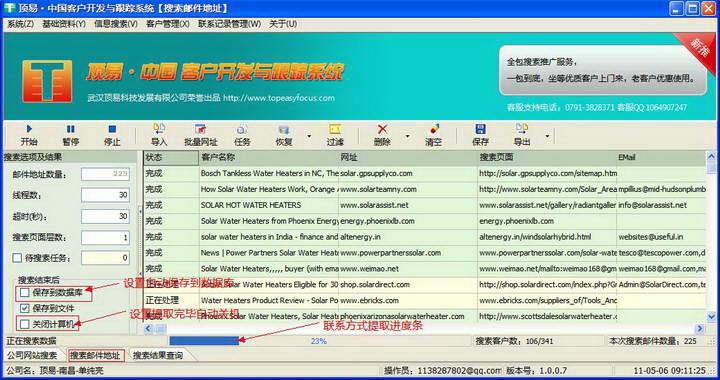Screen dimensions: 720x380
Task: Enable 关闭计算机 checkbox
Action: pyautogui.click(x=25, y=324)
